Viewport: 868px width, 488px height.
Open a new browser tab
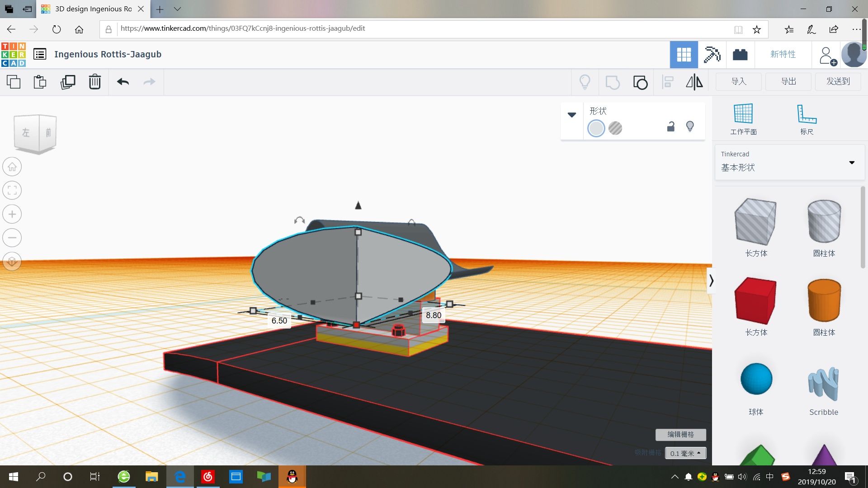[160, 9]
